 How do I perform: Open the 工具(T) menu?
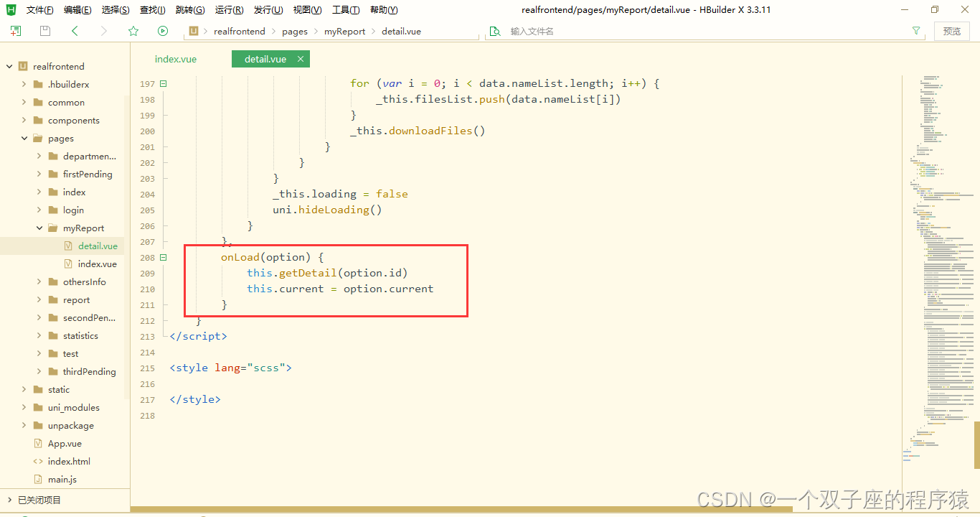point(346,10)
